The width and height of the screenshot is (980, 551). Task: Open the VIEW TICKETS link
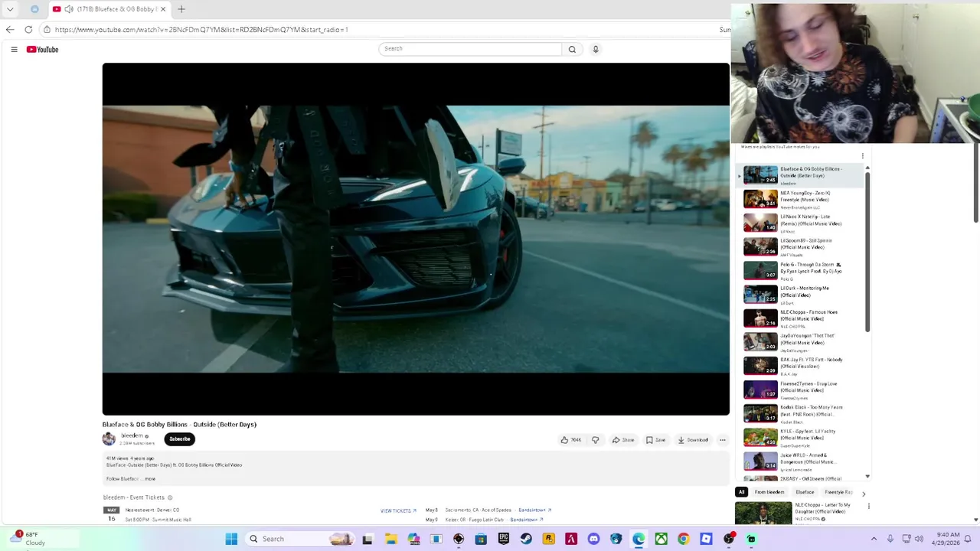click(x=398, y=510)
